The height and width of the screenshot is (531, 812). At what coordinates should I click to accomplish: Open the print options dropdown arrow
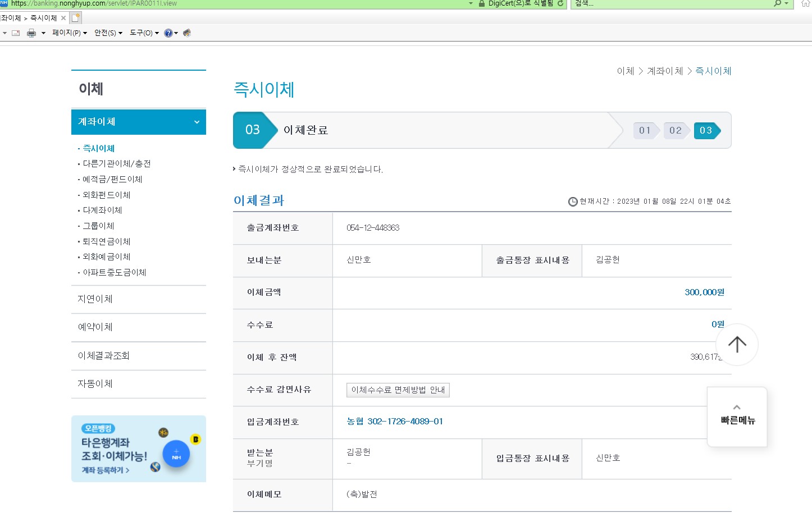[x=43, y=33]
